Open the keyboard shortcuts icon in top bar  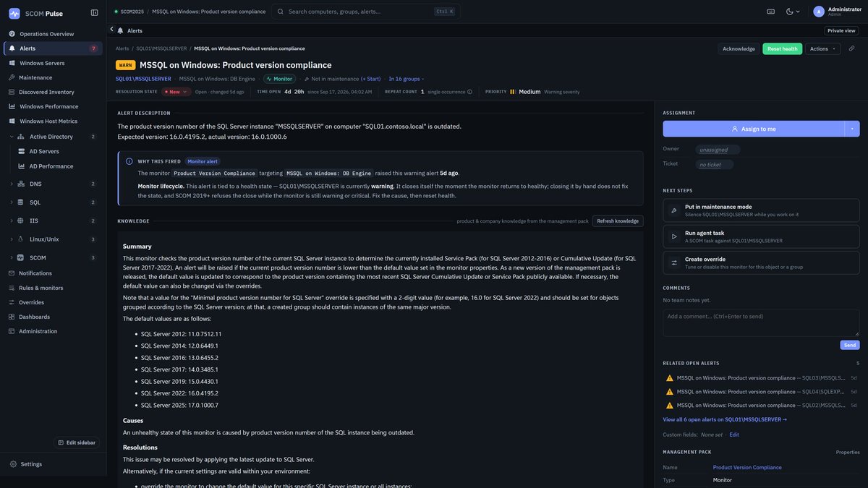click(771, 12)
